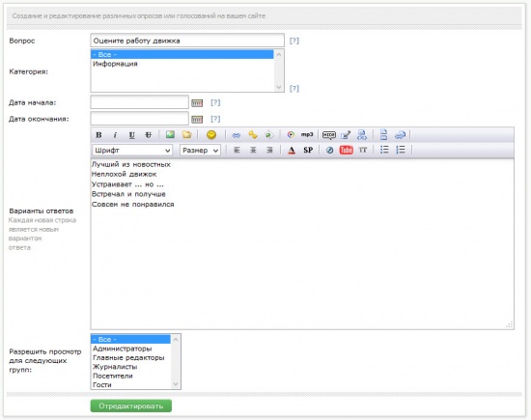This screenshot has height=420, width=531.
Task: Choose text color icon
Action: point(292,150)
